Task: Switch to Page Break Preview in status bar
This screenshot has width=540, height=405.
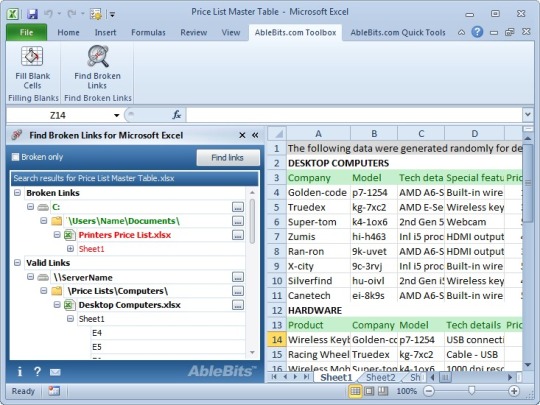Action: [383, 391]
